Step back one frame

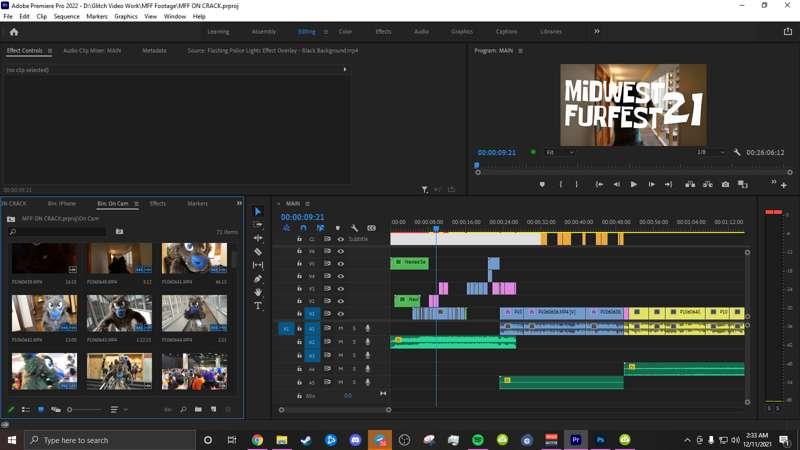click(x=616, y=185)
